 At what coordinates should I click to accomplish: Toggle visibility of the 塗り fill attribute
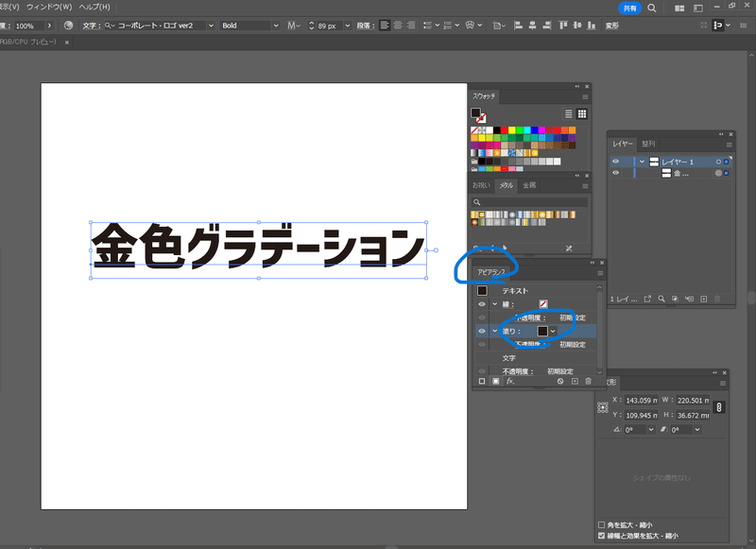(482, 331)
